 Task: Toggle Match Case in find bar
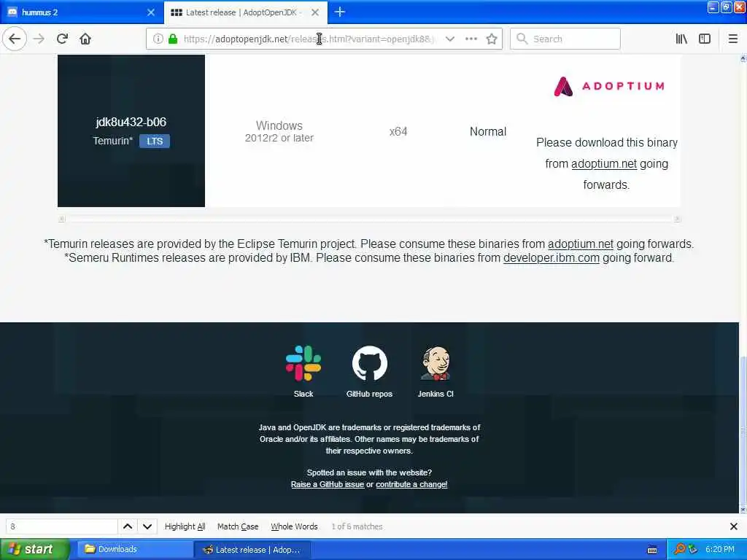[238, 526]
